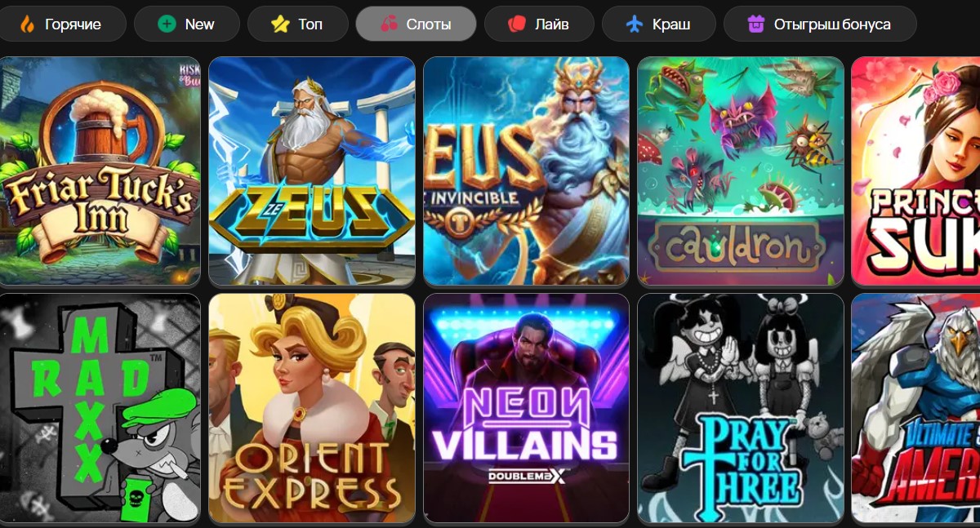This screenshot has width=980, height=528.
Task: Open the Zeus the Invincible game
Action: [x=526, y=171]
